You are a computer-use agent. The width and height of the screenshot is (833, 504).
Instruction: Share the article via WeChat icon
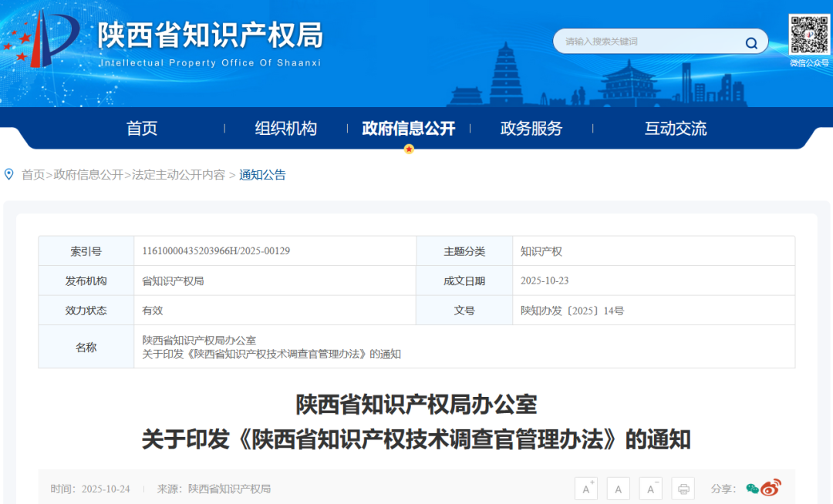(752, 489)
